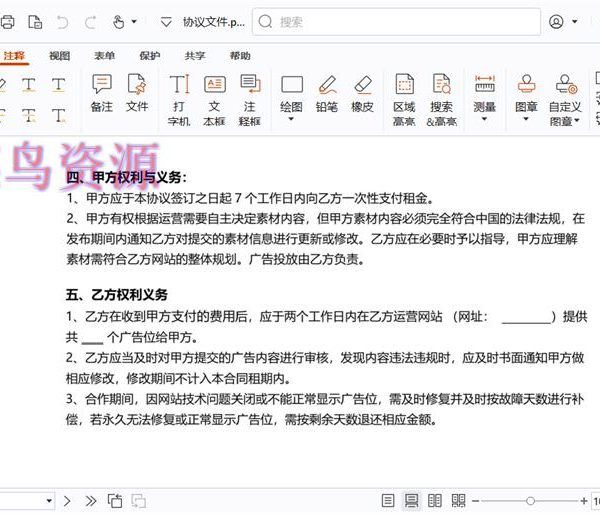Enable single page view mode
This screenshot has height=514, width=600.
coord(388,500)
